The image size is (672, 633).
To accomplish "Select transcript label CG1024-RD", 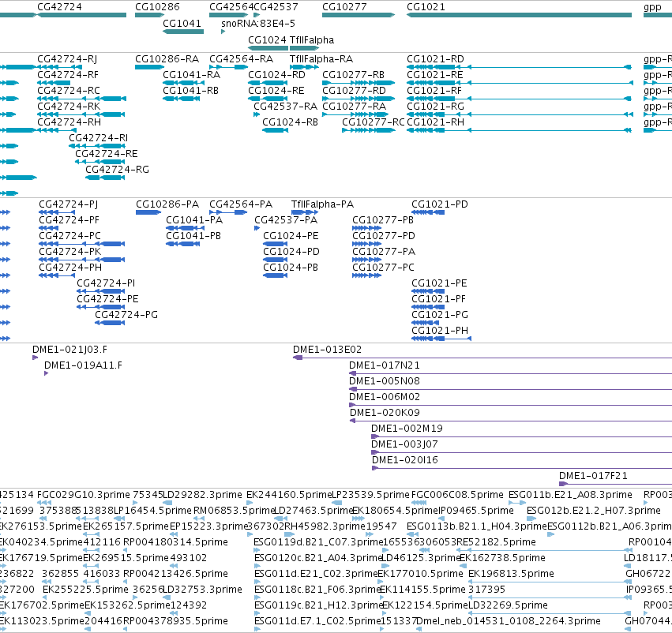I will [276, 75].
